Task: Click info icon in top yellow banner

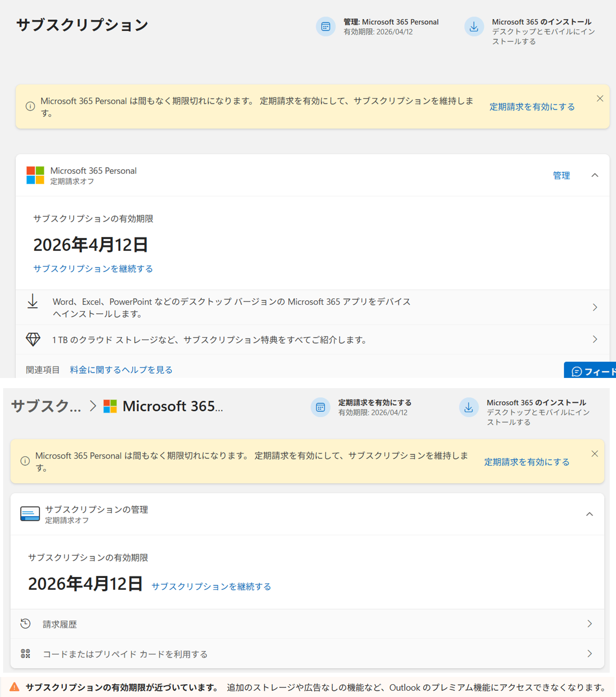Action: (x=30, y=106)
